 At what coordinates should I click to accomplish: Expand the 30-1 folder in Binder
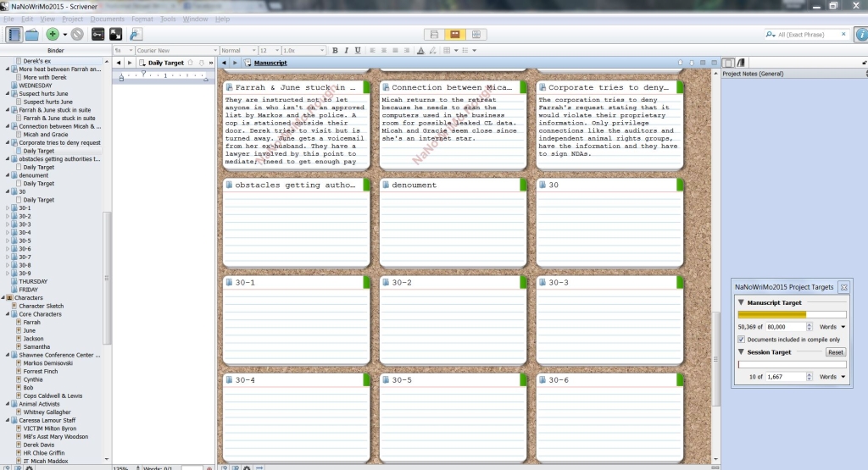point(8,207)
